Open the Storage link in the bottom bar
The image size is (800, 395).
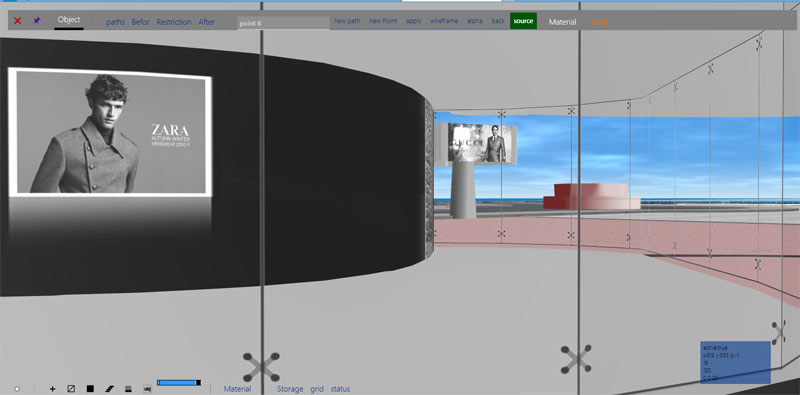pyautogui.click(x=290, y=389)
